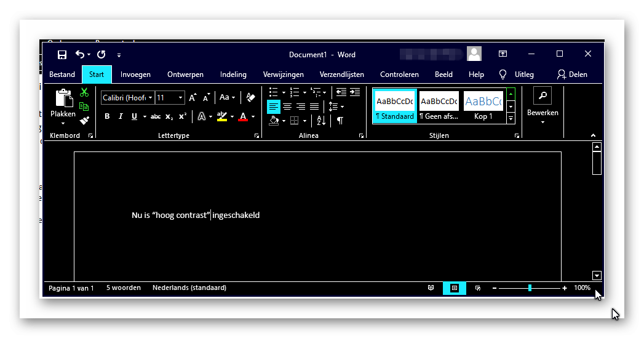This screenshot has height=338, width=644.
Task: Open the Controleren tab
Action: tap(399, 74)
